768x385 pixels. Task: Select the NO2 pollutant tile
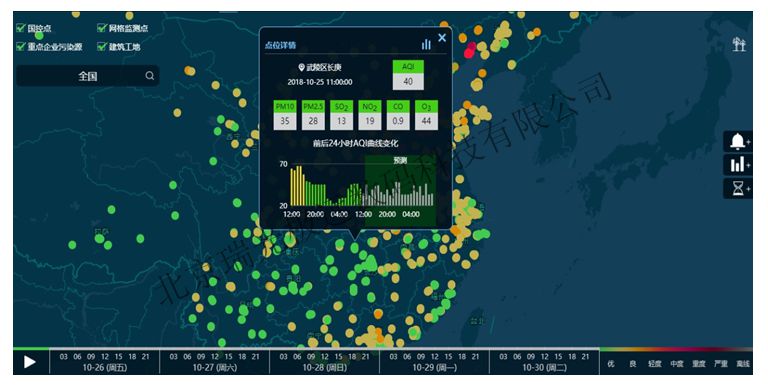[x=370, y=115]
